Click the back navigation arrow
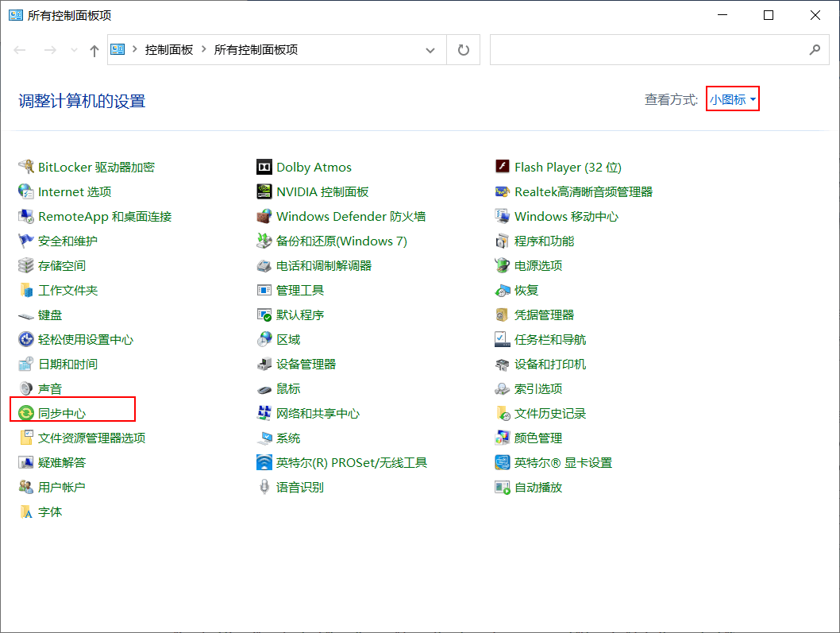The height and width of the screenshot is (633, 840). [x=20, y=50]
